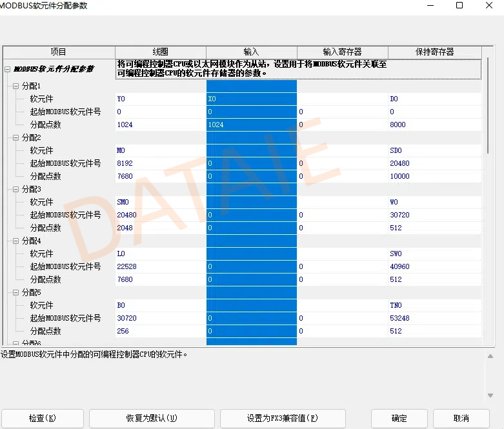Collapse the MODBUS软元件分配参数 root node

(7, 69)
